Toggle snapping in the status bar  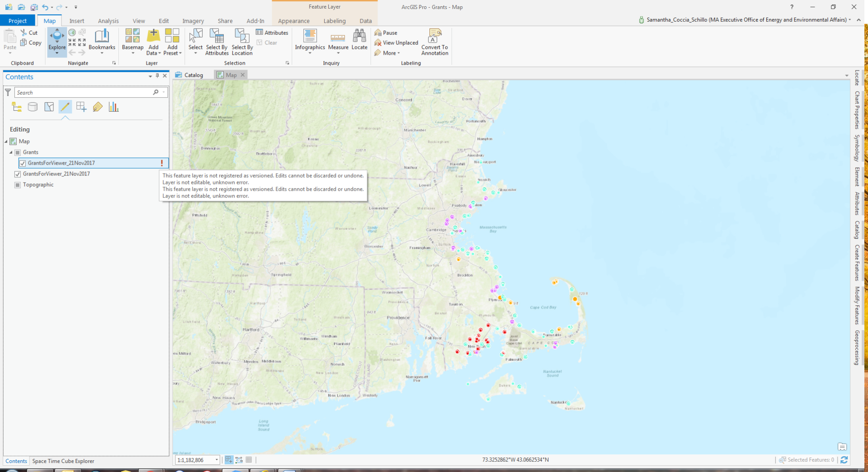[x=229, y=460]
